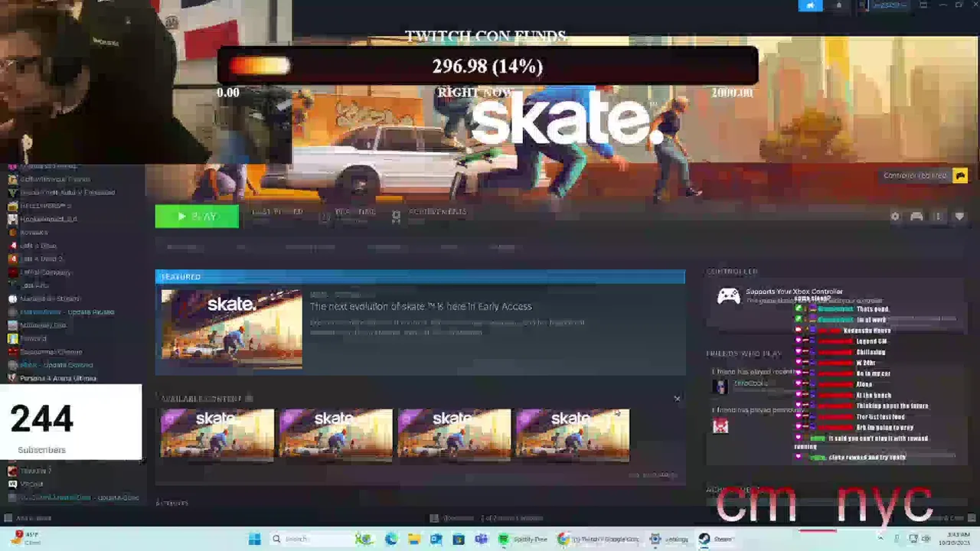Select Persona 4 Arena Ultimax in library
Screen dimensions: 980x551
(52, 378)
